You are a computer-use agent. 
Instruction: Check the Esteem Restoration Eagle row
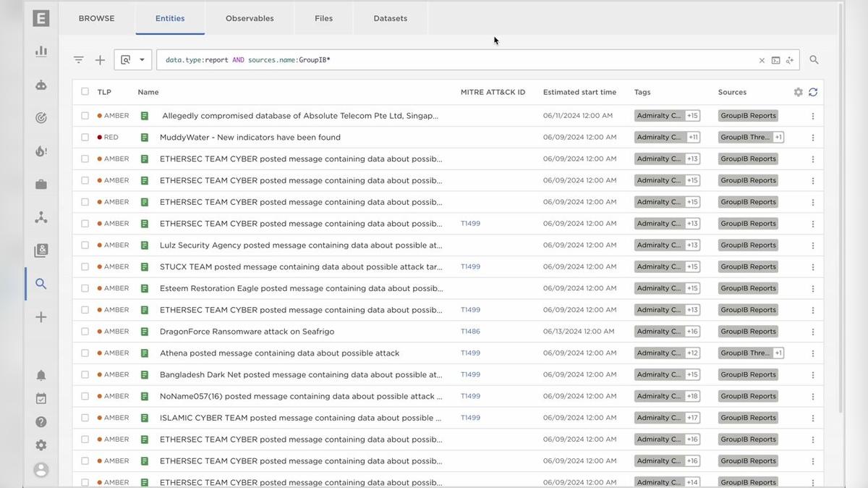point(85,288)
